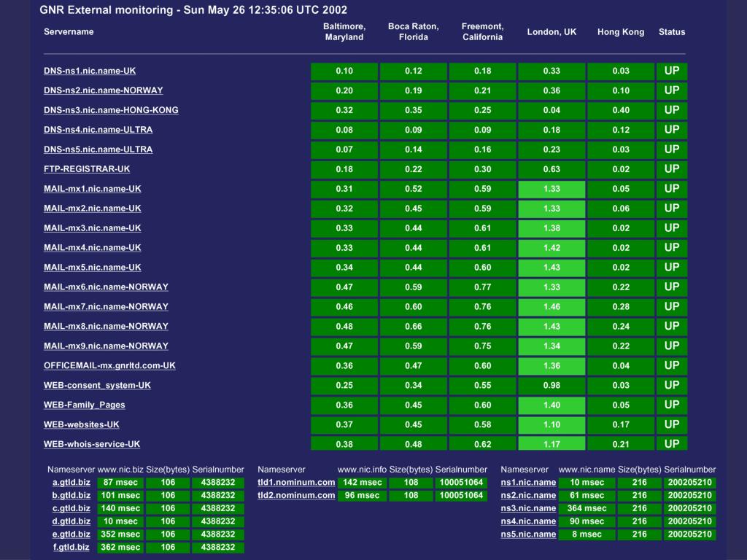Click MAIL-mx9.nic.name-NORWAY link
Screen dimensions: 747x560
(x=107, y=346)
